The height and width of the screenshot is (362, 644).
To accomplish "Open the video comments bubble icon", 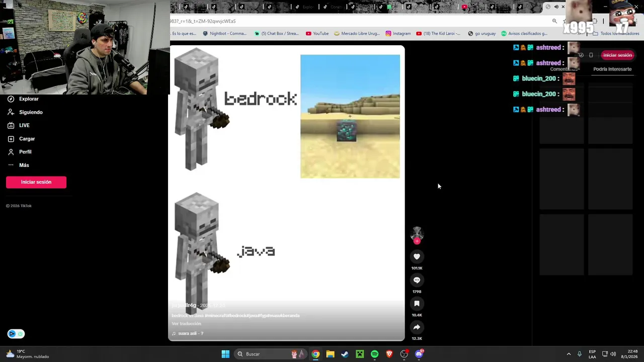I will click(417, 280).
